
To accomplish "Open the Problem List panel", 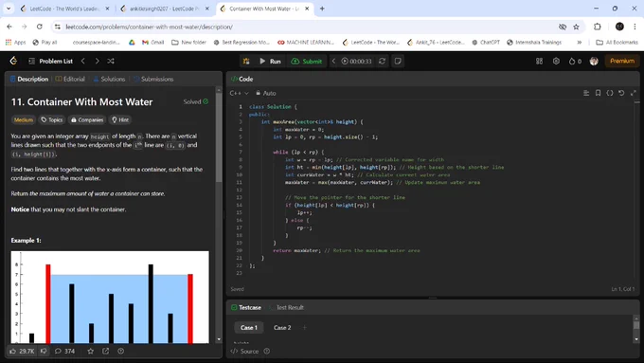I will coord(51,61).
